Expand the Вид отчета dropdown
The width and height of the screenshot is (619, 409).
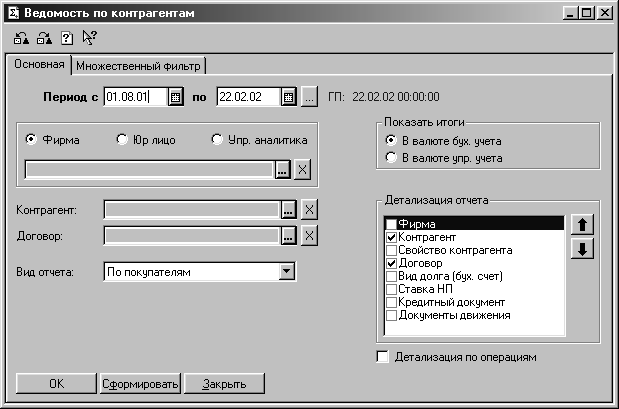pyautogui.click(x=287, y=270)
